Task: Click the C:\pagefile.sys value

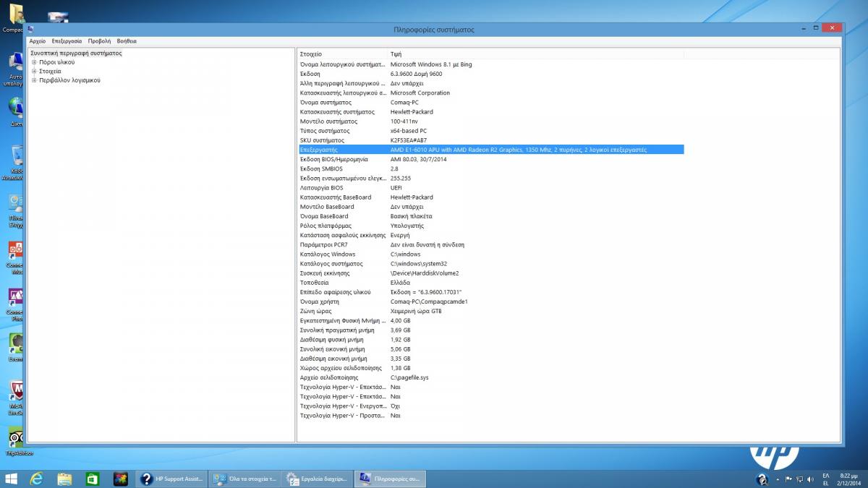Action: point(409,377)
